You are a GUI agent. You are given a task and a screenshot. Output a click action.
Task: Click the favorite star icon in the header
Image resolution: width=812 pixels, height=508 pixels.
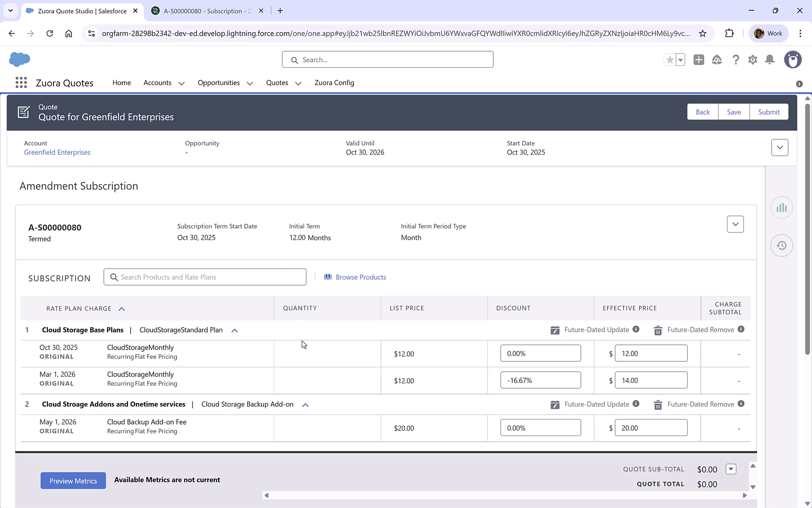point(670,60)
